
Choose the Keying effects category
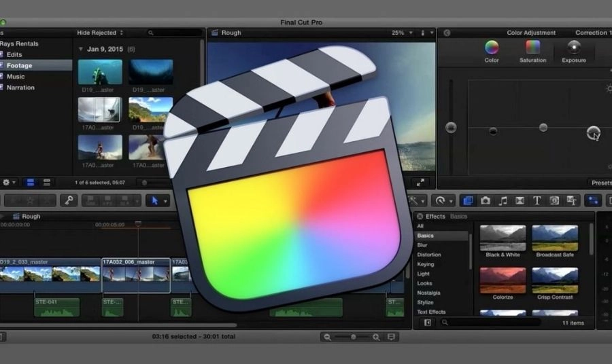[x=426, y=264]
